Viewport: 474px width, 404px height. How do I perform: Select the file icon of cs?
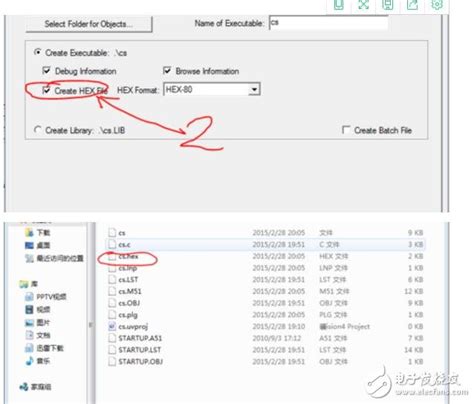click(112, 233)
